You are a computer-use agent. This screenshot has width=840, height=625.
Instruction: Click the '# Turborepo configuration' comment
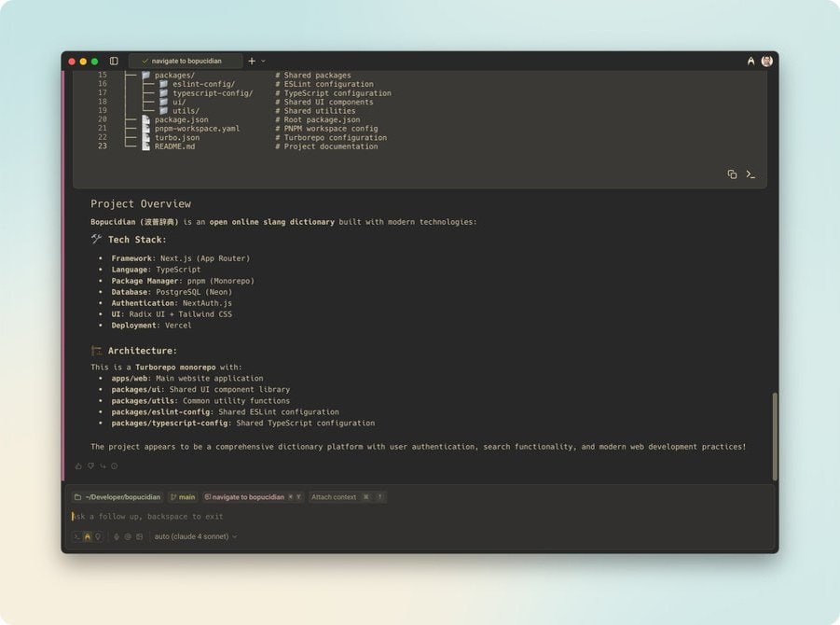(x=331, y=138)
